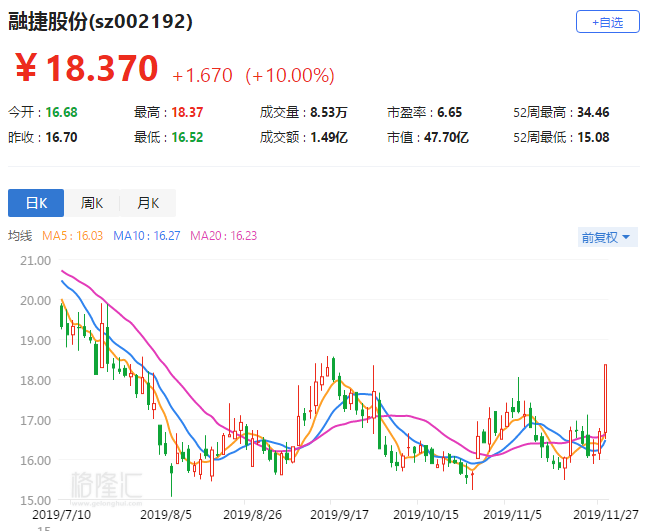The image size is (666, 531).
Task: Click the 2019/7/10 date axis label
Action: coord(62,514)
